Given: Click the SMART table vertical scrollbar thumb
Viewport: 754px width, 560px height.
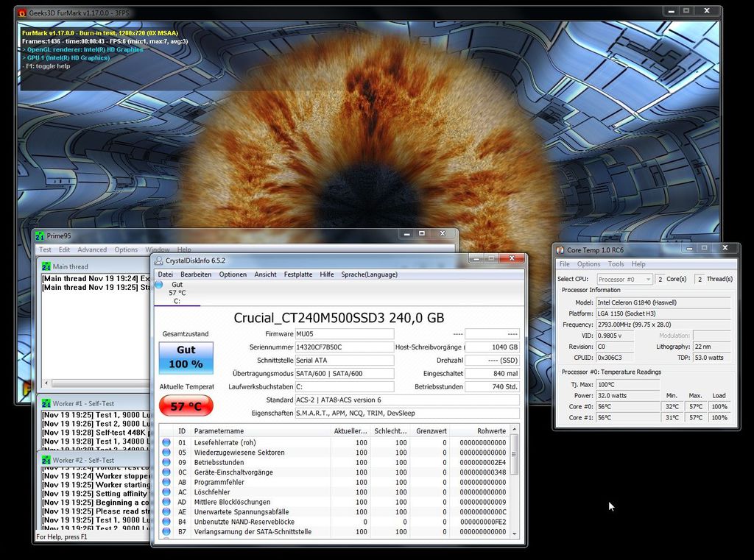Looking at the screenshot, I should coord(514,454).
